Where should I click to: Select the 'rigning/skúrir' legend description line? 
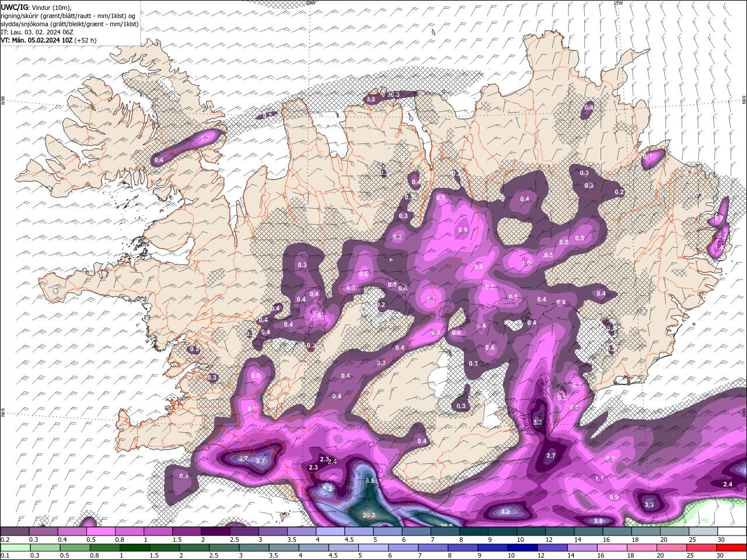pos(68,16)
